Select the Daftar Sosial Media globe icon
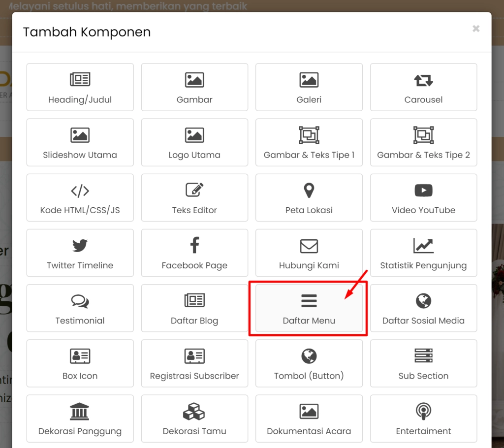Viewport: 504px width, 448px height. 423,301
